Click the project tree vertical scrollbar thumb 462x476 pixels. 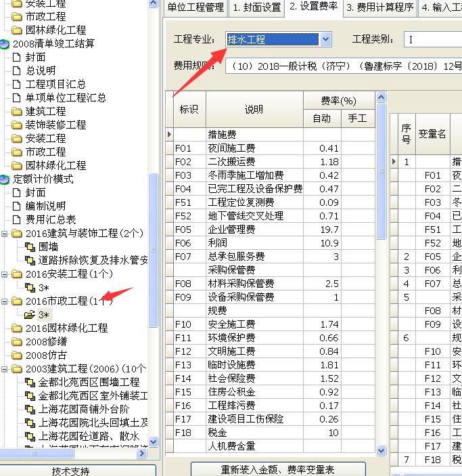click(154, 250)
